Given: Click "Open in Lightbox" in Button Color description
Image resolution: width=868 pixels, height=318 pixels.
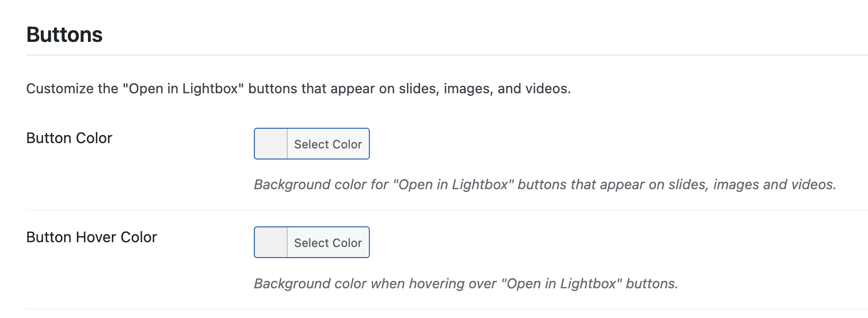Looking at the screenshot, I should (453, 184).
